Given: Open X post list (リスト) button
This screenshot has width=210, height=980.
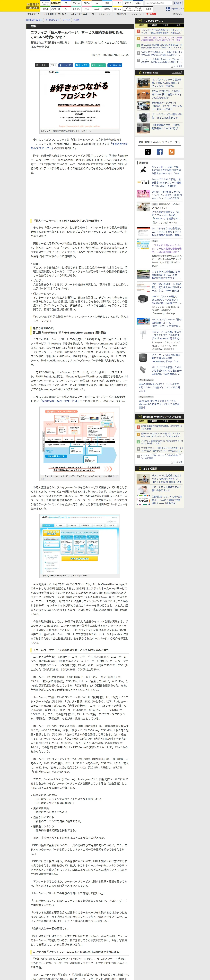Looking at the screenshot, I should 54,65.
